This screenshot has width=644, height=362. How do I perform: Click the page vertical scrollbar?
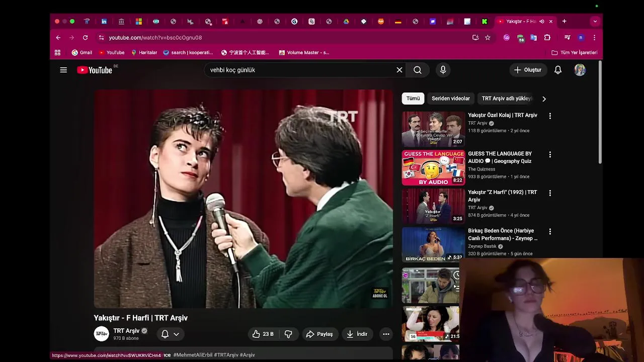point(600,113)
